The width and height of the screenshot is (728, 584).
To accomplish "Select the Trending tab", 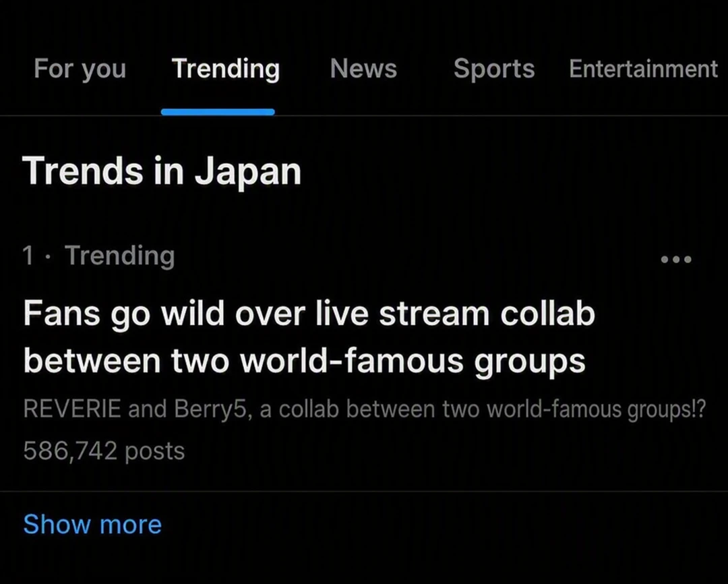I will pos(226,69).
